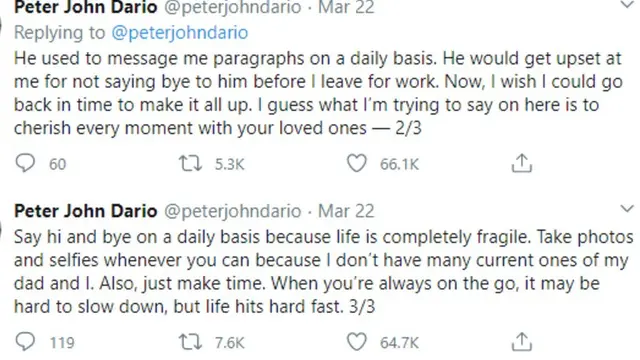The width and height of the screenshot is (640, 360).
Task: Open the @peterjohndario link after Replying to
Action: pos(180,33)
